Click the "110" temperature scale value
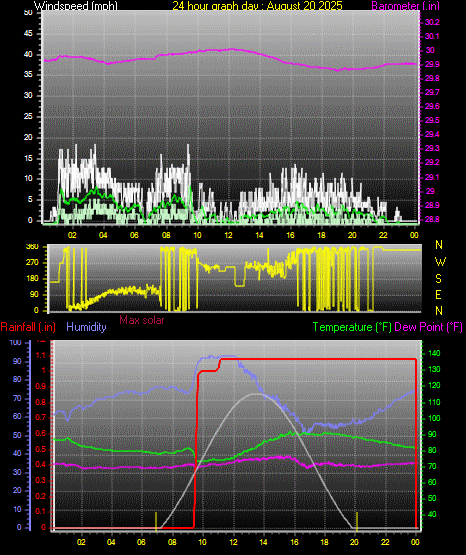This screenshot has width=466, height=555. (x=434, y=402)
